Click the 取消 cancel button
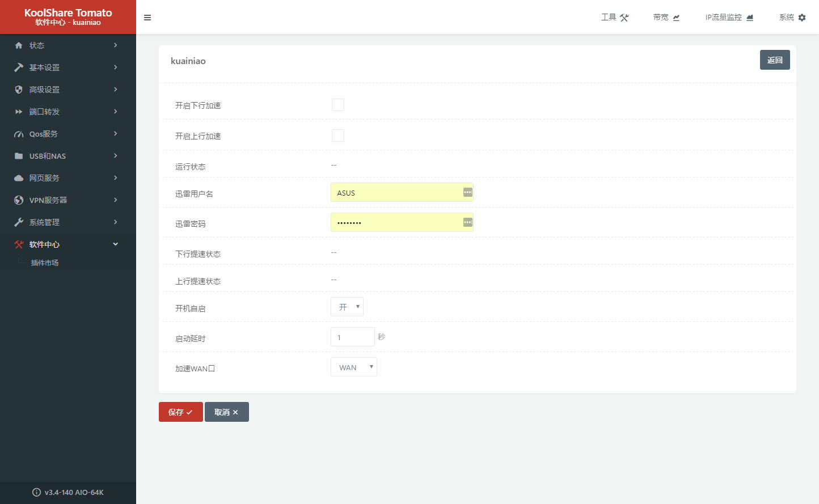The width and height of the screenshot is (819, 504). click(226, 412)
